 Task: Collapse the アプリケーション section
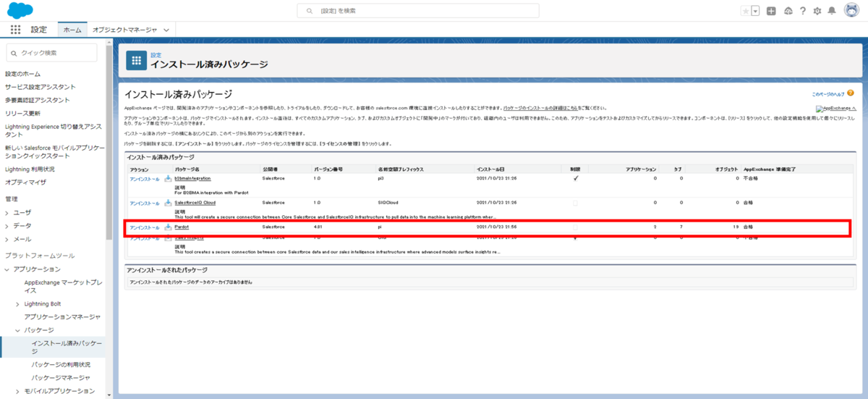pos(7,269)
